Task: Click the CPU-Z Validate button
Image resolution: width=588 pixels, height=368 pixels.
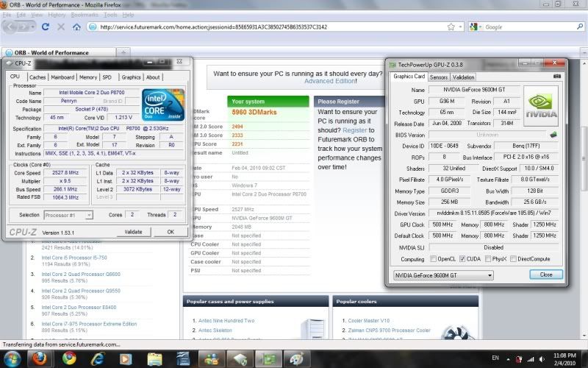Action: click(133, 232)
